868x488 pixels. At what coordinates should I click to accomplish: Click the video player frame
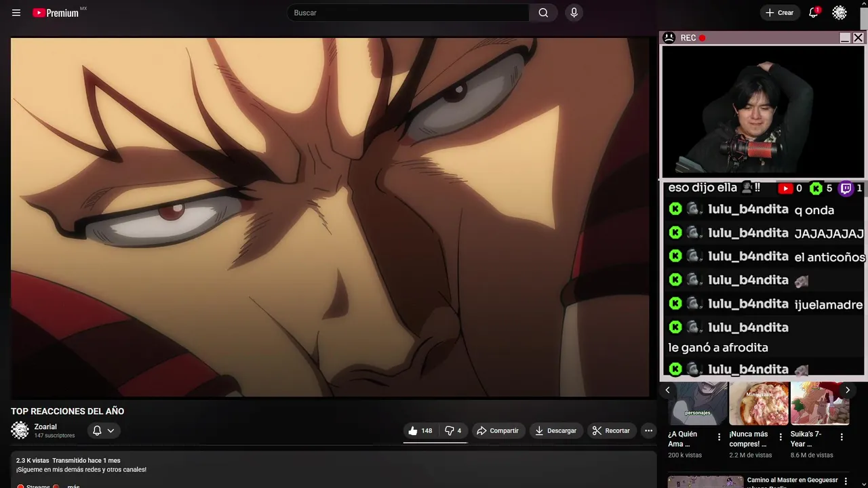click(x=330, y=217)
